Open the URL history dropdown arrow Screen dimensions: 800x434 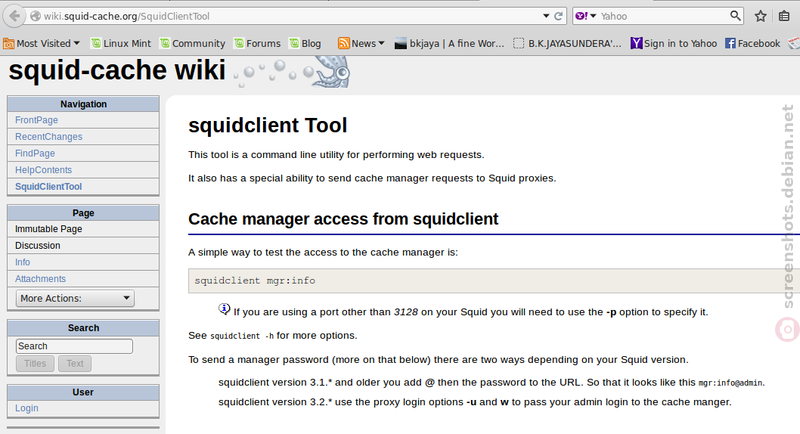coord(546,16)
